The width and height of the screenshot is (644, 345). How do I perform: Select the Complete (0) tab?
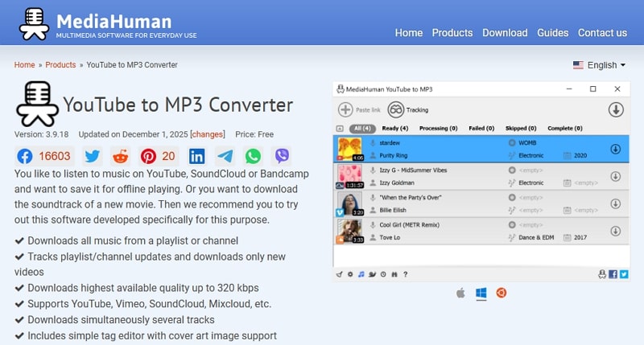[565, 129]
